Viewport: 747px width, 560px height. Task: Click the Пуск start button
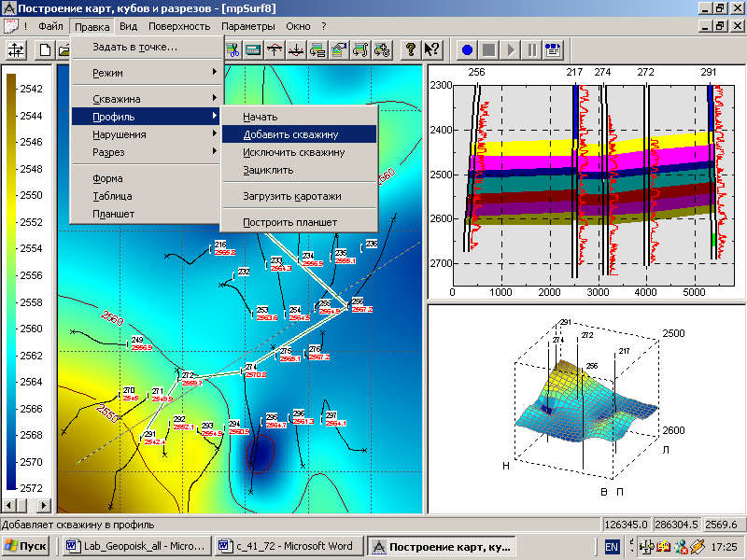click(26, 546)
